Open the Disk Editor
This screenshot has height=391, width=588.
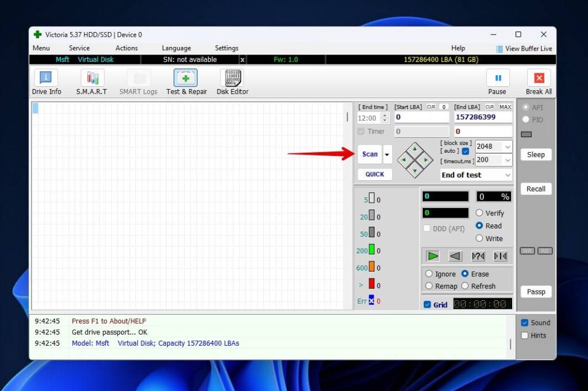click(232, 80)
